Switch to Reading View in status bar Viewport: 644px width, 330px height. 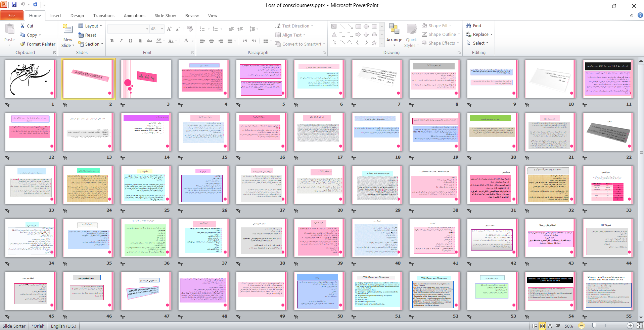point(550,326)
